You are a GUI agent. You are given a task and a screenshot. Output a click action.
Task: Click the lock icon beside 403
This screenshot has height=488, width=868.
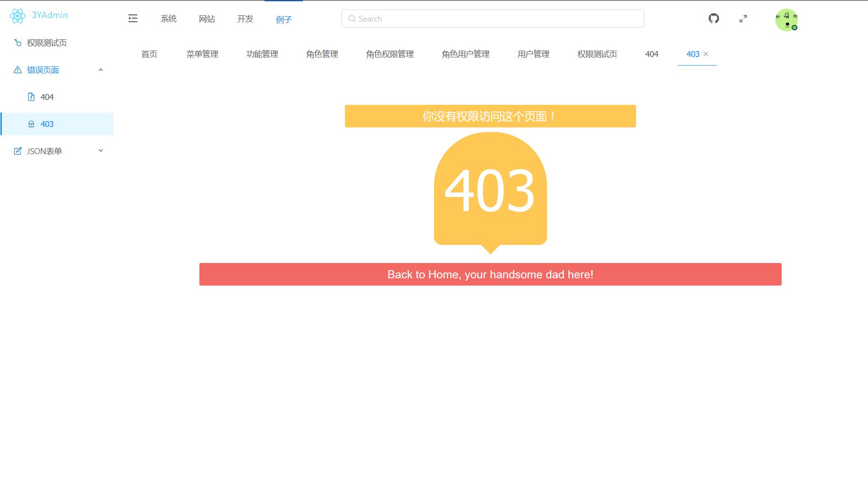point(31,124)
